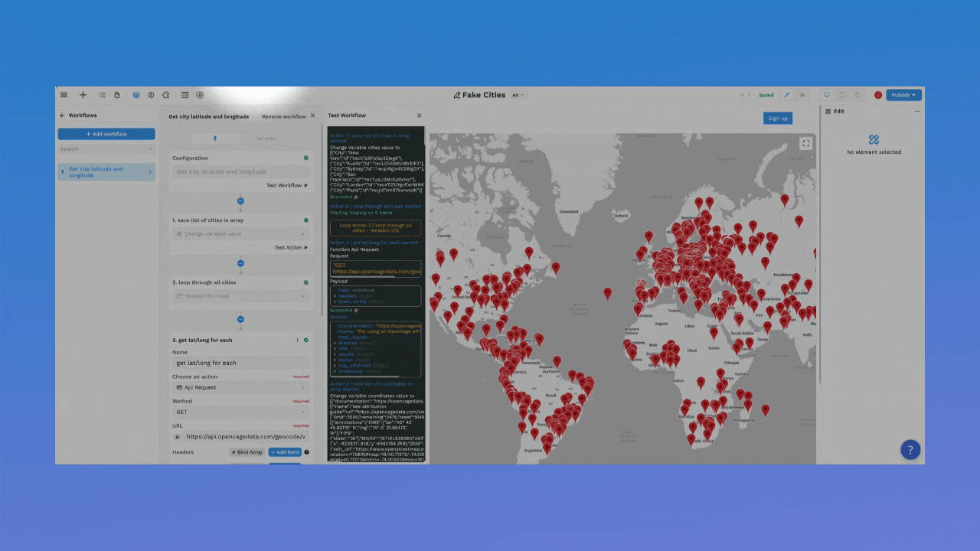Open the user account circle icon
Screen dimensions: 980x551
click(151, 95)
